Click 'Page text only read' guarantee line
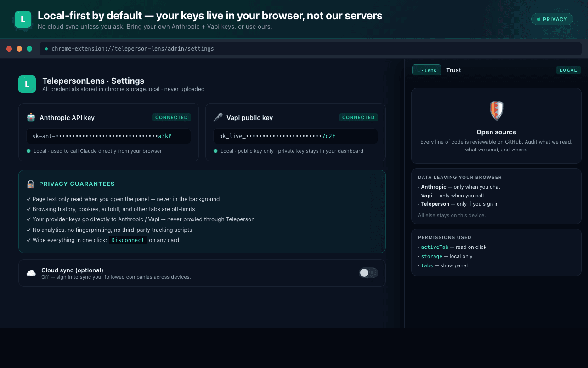 [123, 199]
